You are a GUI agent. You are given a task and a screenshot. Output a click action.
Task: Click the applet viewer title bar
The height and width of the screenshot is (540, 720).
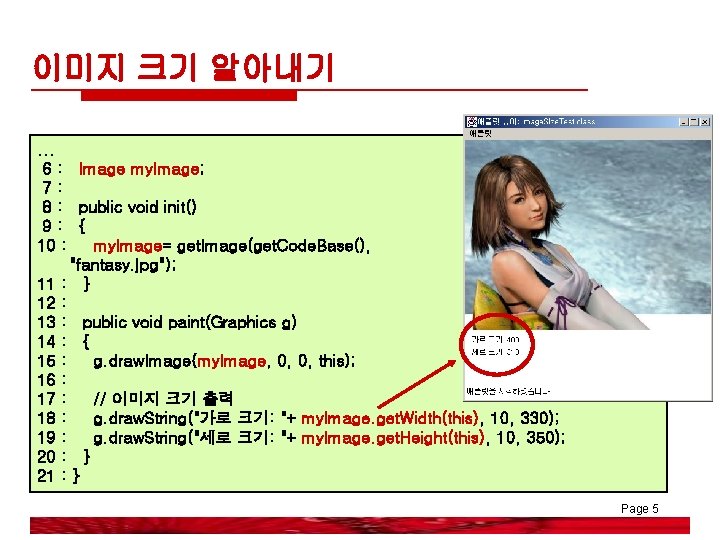(x=588, y=122)
